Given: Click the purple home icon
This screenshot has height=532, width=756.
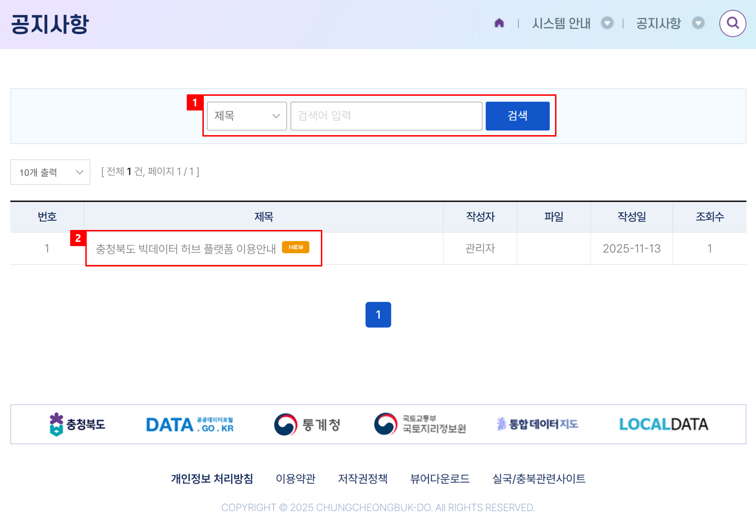Looking at the screenshot, I should click(x=499, y=23).
